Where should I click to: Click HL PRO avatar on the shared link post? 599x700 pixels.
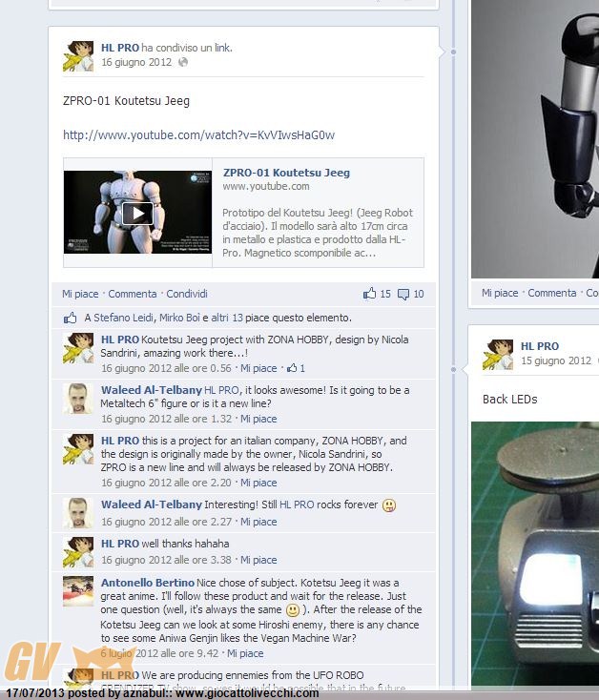coord(78,56)
